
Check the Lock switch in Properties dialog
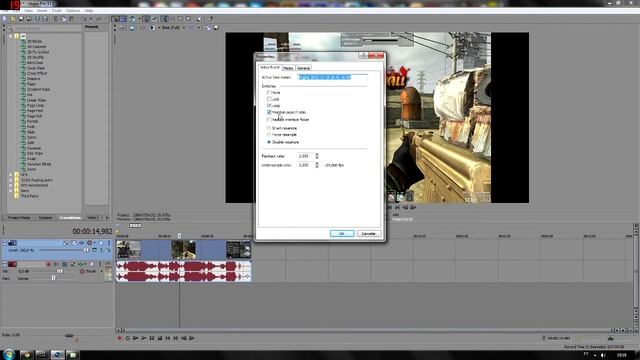(269, 99)
